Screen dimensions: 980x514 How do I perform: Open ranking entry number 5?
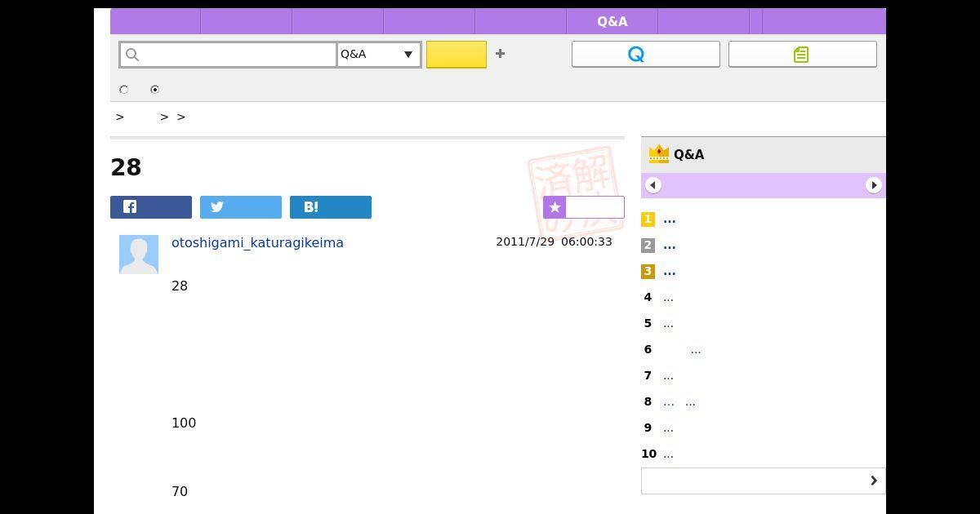[668, 324]
